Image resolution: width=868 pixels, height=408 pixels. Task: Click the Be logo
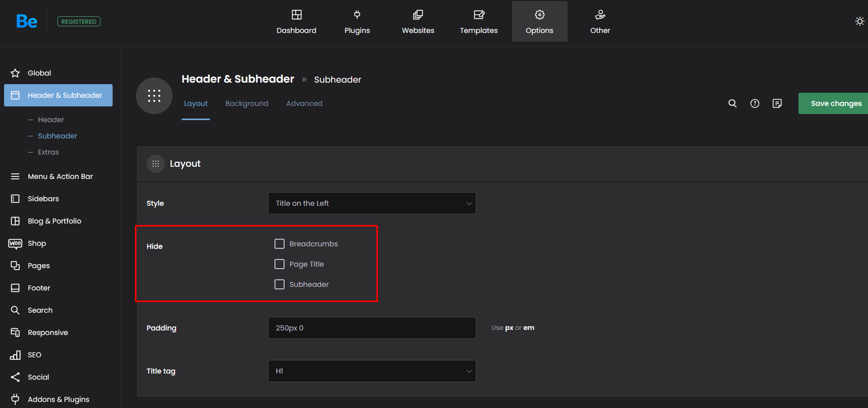click(x=26, y=21)
